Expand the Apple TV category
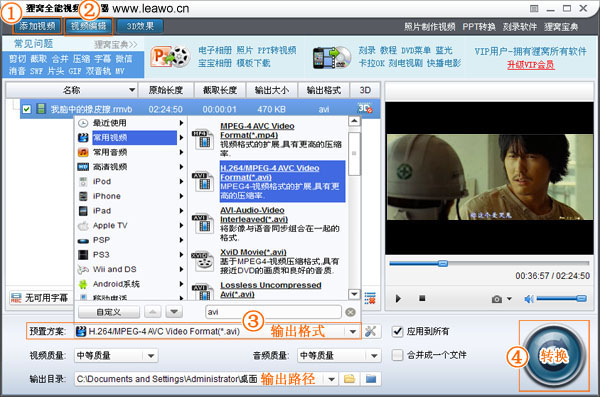Image resolution: width=600 pixels, height=397 pixels. tap(130, 225)
